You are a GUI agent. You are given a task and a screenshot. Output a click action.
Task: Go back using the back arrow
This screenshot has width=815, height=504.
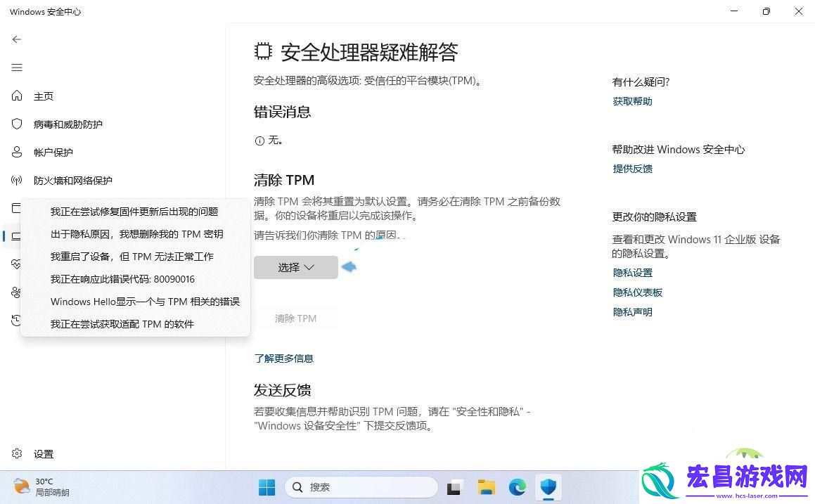coord(17,39)
